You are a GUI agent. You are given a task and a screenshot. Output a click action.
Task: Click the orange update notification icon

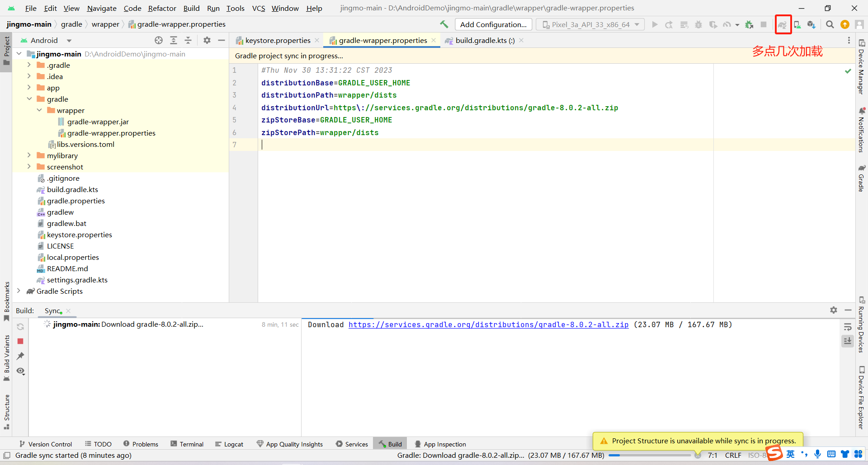(845, 24)
